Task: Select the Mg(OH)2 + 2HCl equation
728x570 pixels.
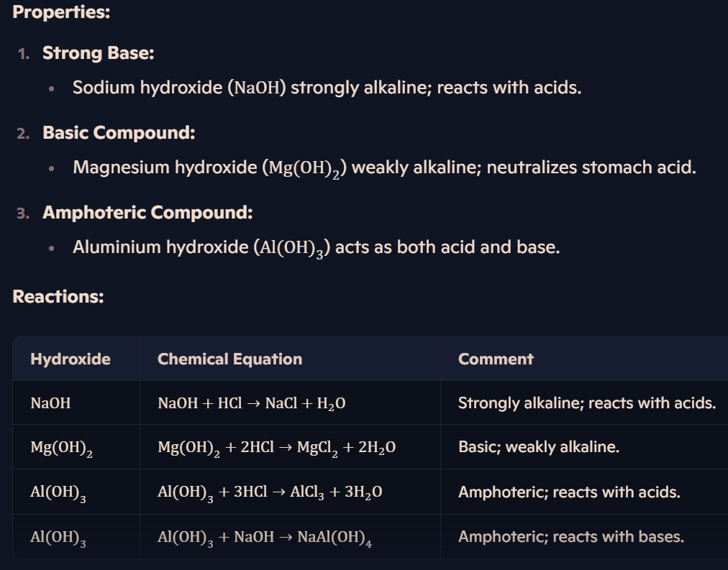Action: (x=277, y=448)
